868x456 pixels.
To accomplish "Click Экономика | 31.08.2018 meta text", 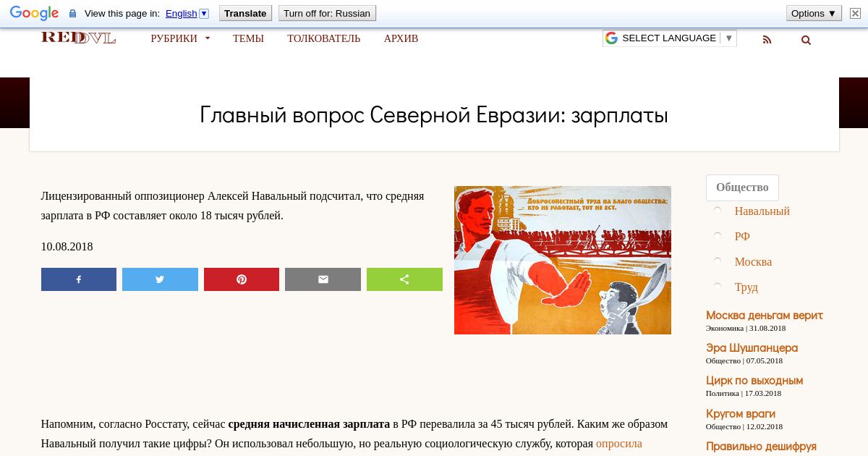I will click(746, 328).
